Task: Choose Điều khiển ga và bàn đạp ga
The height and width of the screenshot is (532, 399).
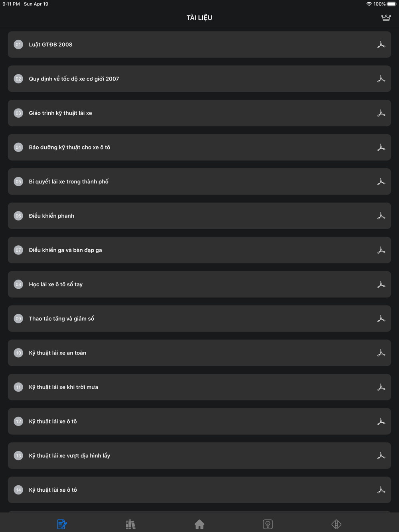Action: (x=65, y=250)
